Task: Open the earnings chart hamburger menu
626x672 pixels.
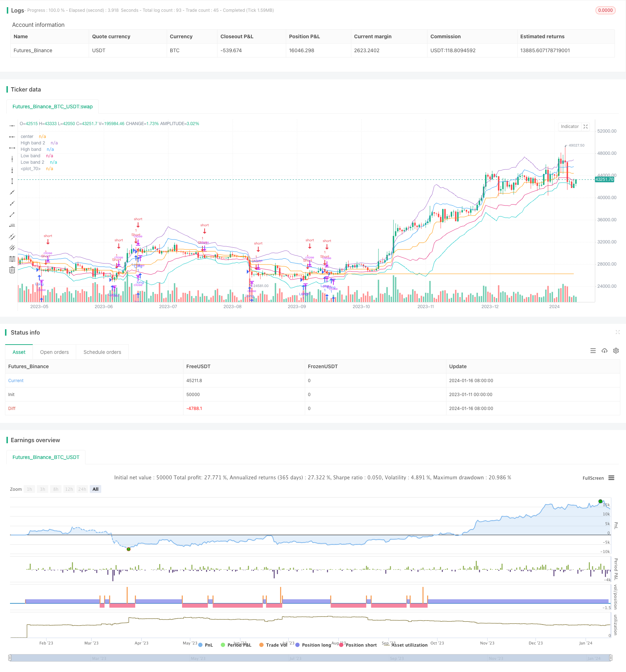Action: pyautogui.click(x=611, y=478)
